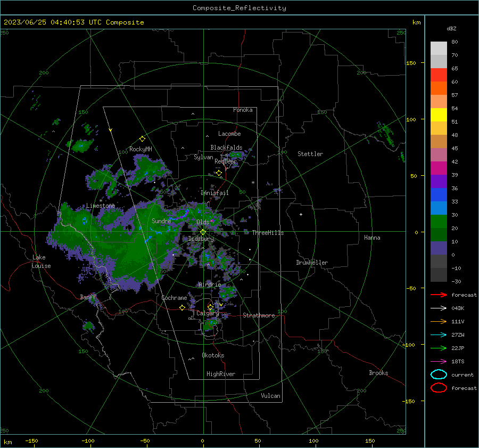The height and width of the screenshot is (448, 479).
Task: Click the ThreeHills label
Action: (x=268, y=233)
